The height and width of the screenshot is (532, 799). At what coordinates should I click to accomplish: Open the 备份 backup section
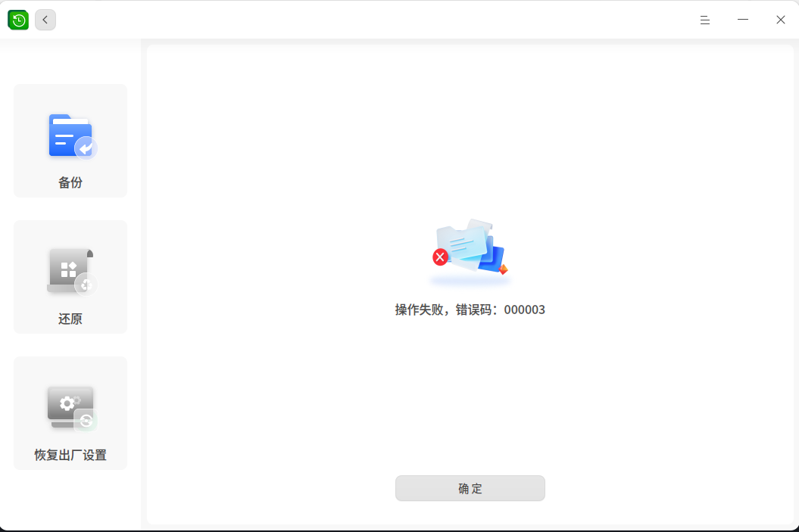[x=70, y=141]
